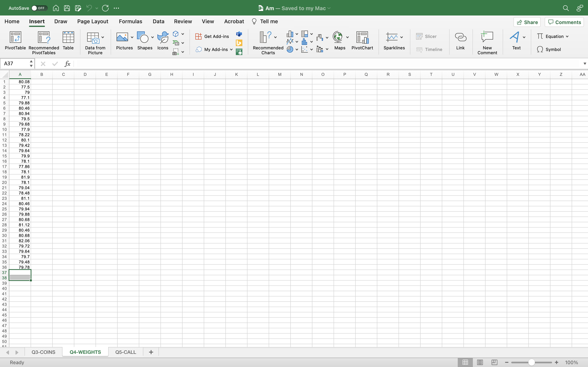Insert a Link
Image resolution: width=588 pixels, height=367 pixels.
pyautogui.click(x=460, y=38)
